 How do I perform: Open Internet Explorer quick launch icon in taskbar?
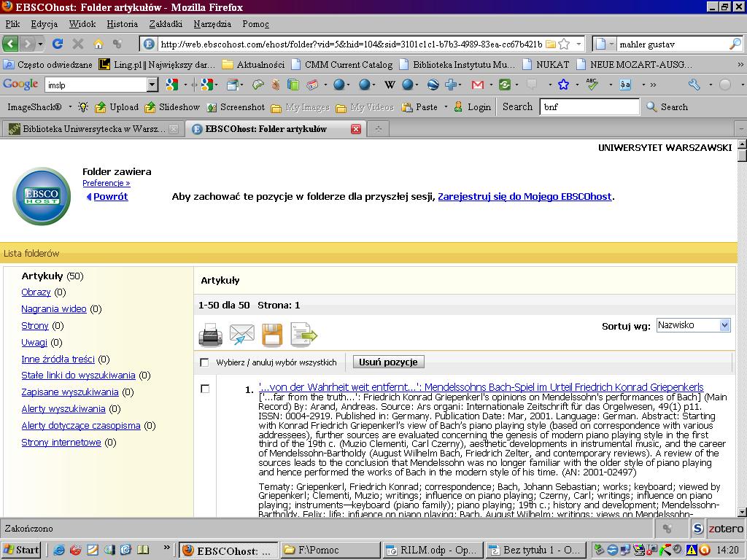tap(59, 550)
